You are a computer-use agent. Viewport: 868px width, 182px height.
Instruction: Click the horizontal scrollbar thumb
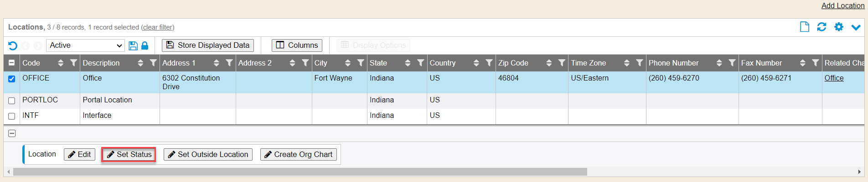click(x=300, y=172)
